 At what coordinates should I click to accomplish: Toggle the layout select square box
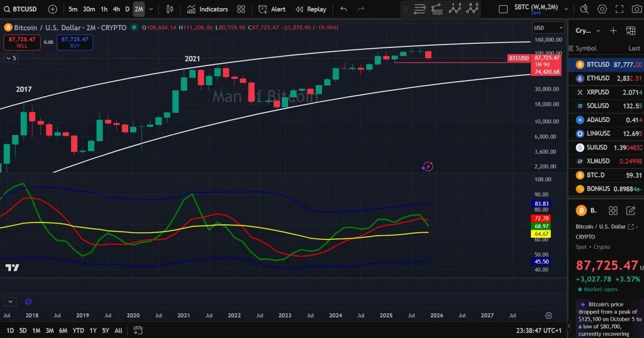click(503, 9)
